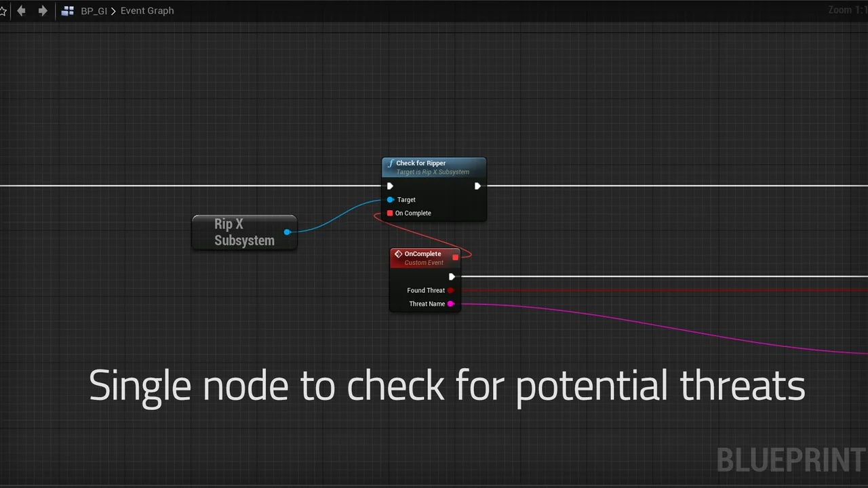The width and height of the screenshot is (868, 488).
Task: Click the diamond event icon on OnComplete node
Action: [398, 254]
